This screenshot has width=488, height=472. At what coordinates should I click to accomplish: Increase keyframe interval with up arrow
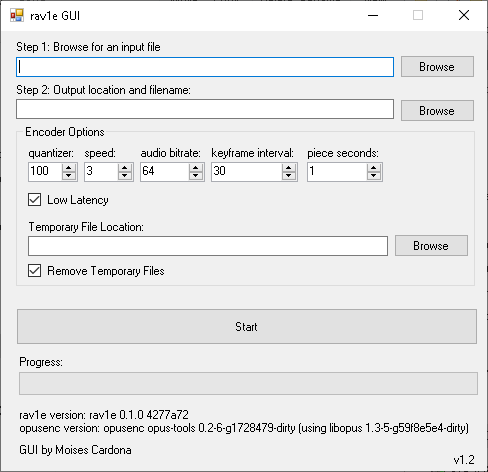(289, 168)
